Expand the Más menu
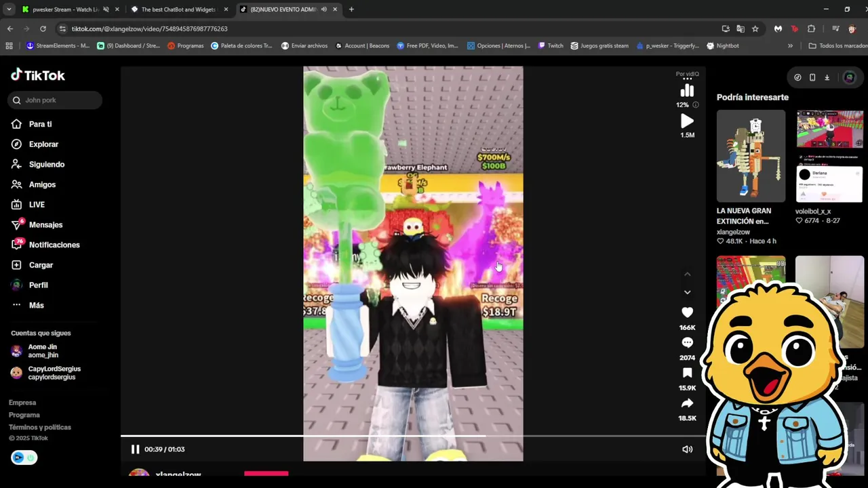Screen dimensions: 868x488 click(36, 306)
